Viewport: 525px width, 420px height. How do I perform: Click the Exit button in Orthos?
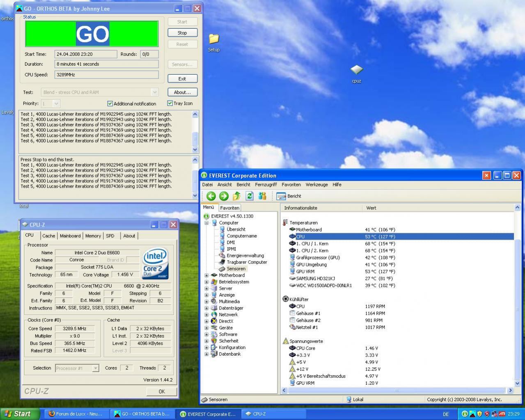[x=182, y=78]
